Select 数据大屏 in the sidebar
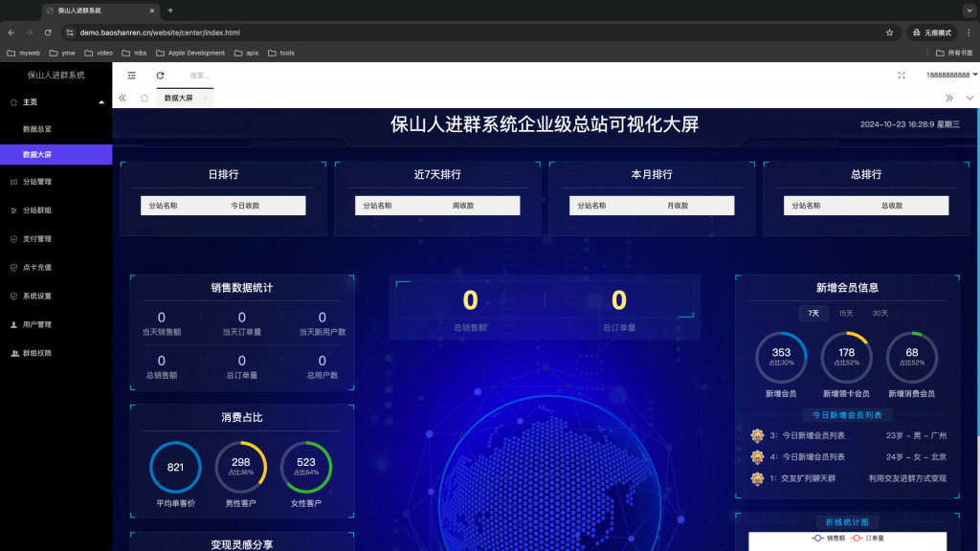This screenshot has width=980, height=551. tap(56, 154)
